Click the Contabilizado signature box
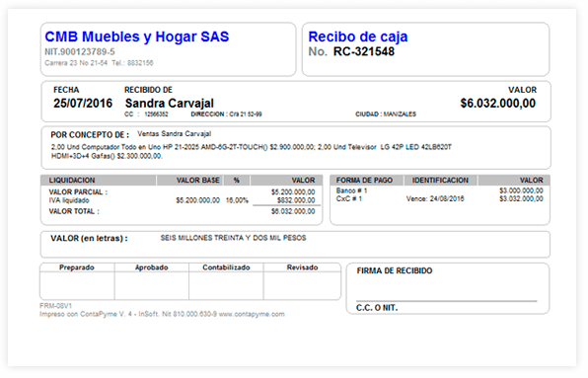Screen dimensions: 588x378 click(x=226, y=285)
